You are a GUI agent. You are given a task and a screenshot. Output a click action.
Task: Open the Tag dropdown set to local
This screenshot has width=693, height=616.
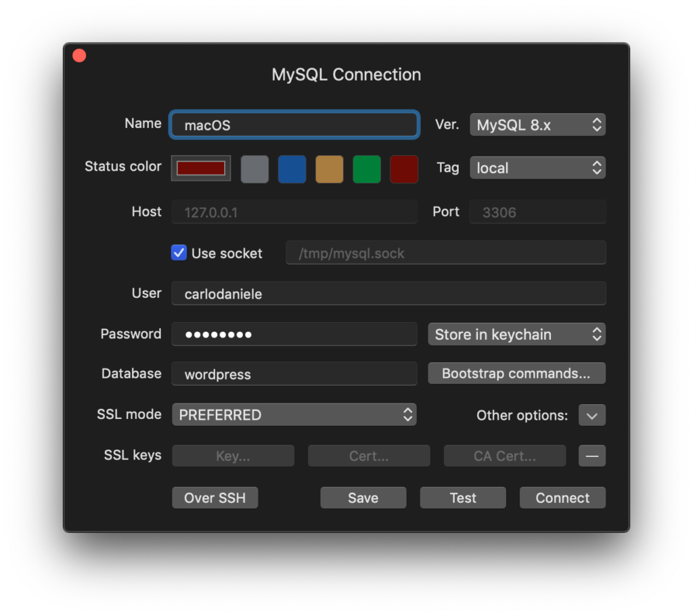537,168
